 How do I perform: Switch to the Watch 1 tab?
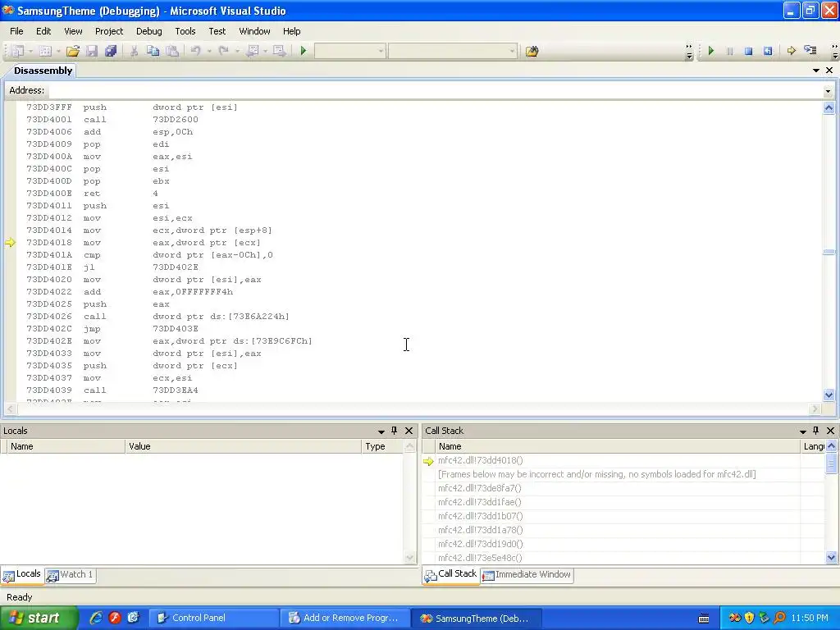[x=71, y=575]
